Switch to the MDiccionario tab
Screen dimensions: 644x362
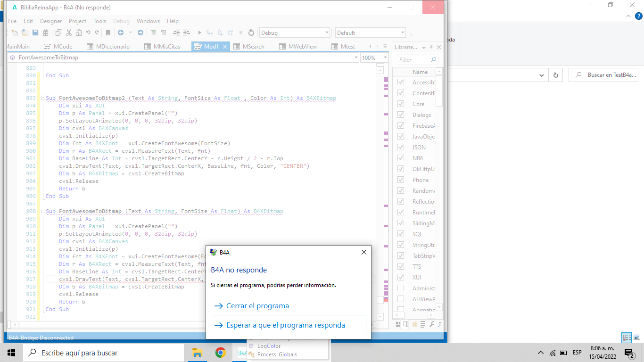(108, 47)
